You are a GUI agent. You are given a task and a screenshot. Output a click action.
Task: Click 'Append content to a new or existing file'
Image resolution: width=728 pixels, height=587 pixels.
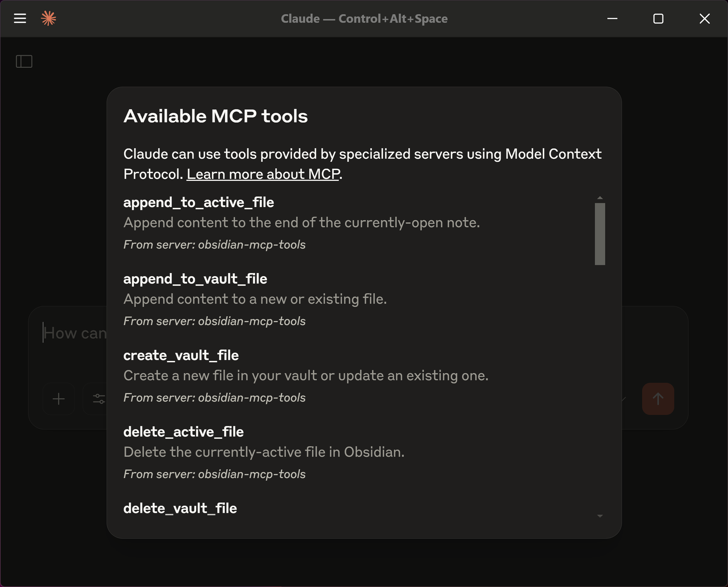point(255,299)
